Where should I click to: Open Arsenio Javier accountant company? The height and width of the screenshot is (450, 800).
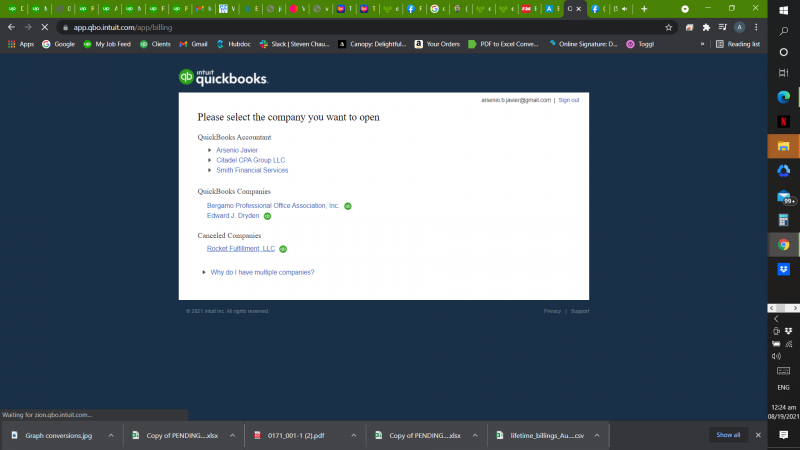pos(237,150)
